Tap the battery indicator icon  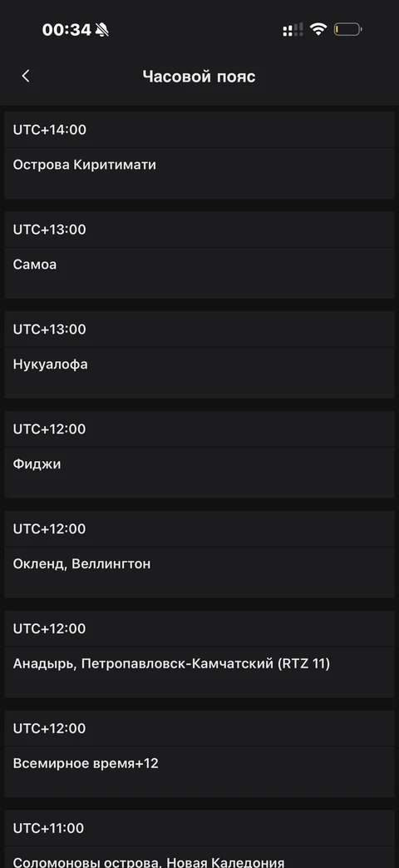pos(347,29)
